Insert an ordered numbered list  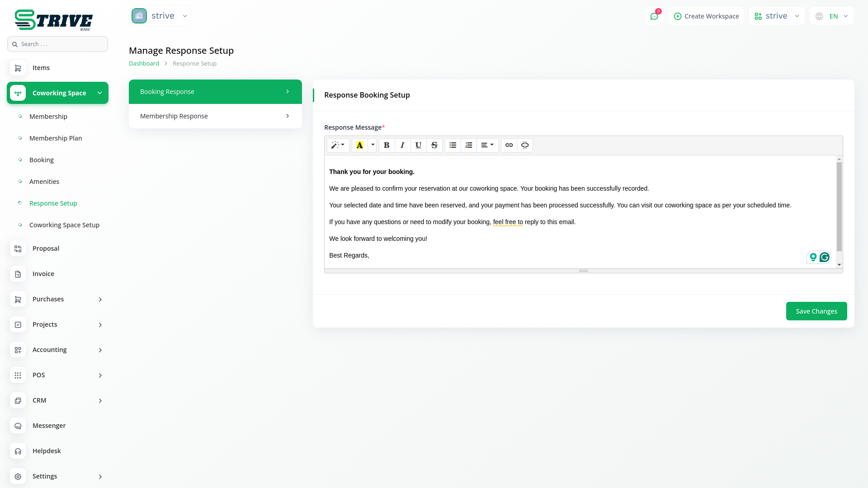[468, 145]
